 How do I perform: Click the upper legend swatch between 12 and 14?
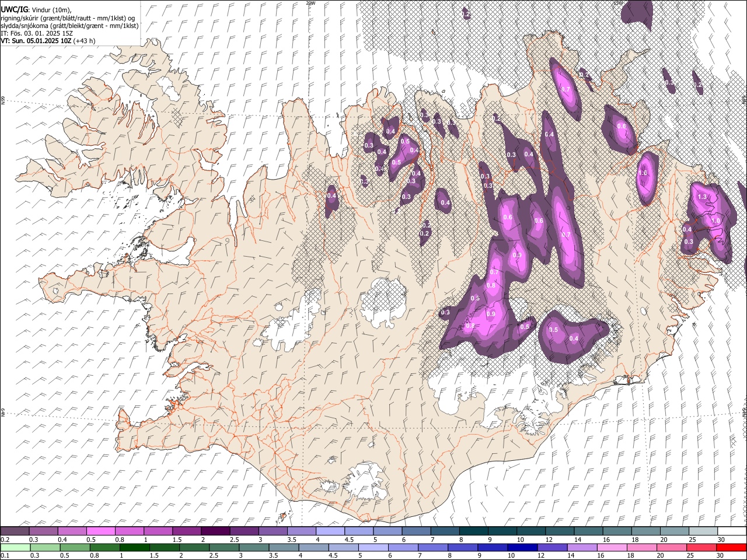click(559, 531)
